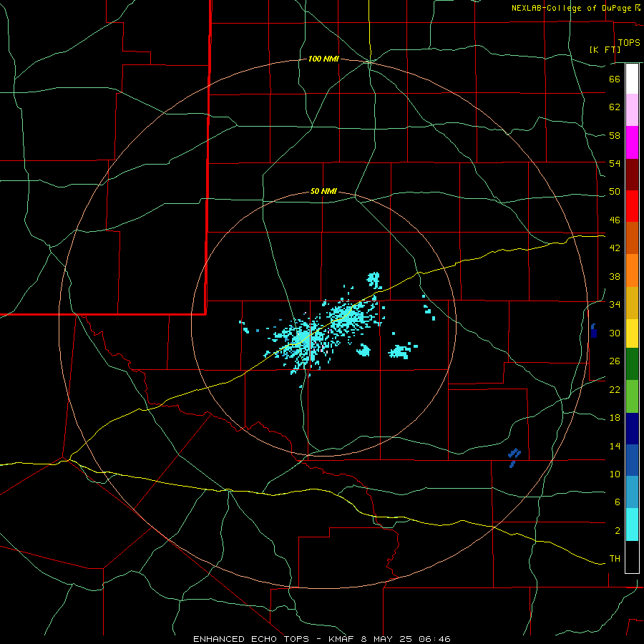Click the "100 NMI" range ring label
This screenshot has width=644, height=644.
click(323, 59)
